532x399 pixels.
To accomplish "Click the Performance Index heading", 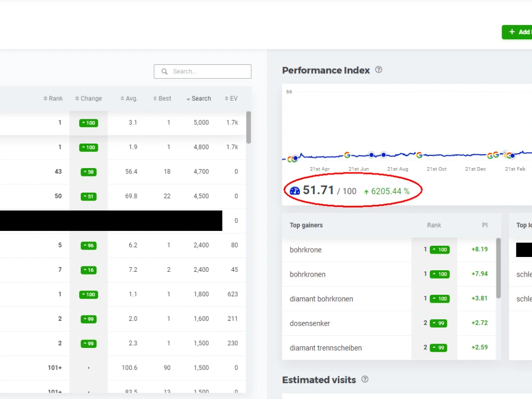I will [x=326, y=70].
